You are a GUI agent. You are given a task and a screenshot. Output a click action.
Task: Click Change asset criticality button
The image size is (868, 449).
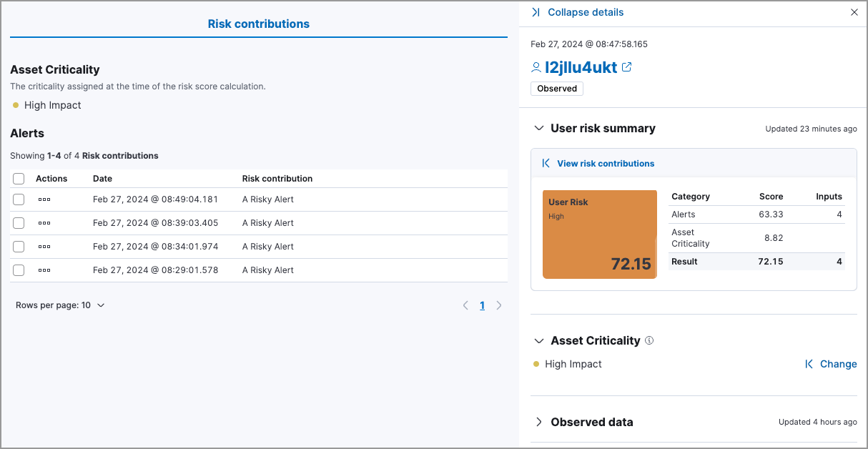pos(831,364)
